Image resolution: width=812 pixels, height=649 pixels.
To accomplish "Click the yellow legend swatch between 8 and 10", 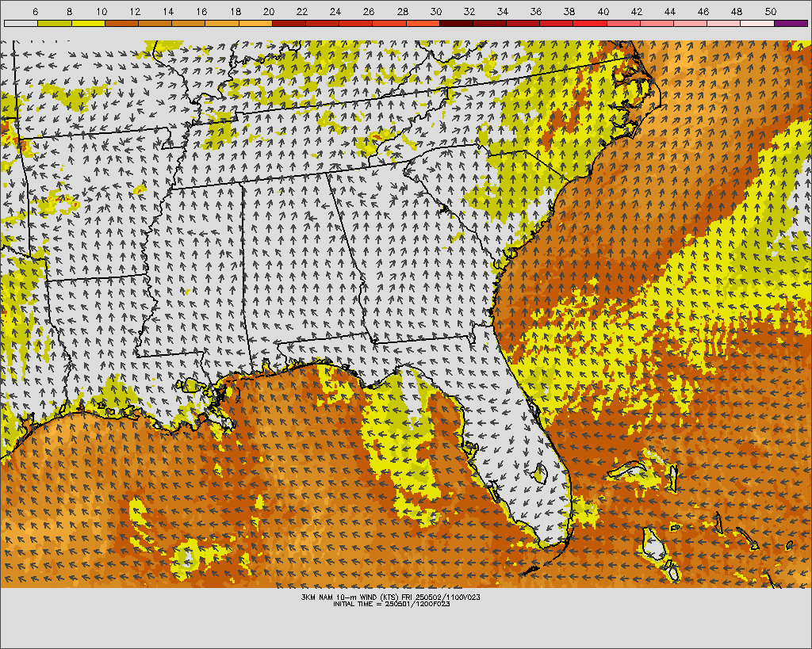I will [88, 23].
